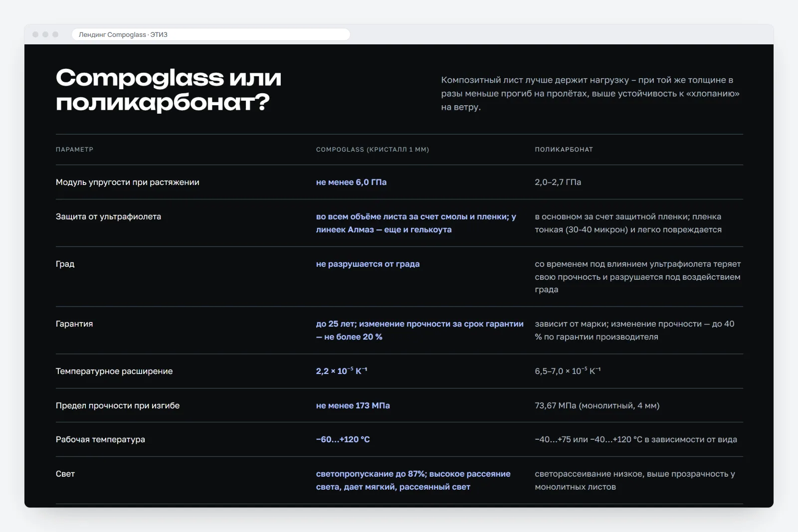Click the cell 'светопропускание до 87%; высокое рассеяние'

pyautogui.click(x=413, y=480)
